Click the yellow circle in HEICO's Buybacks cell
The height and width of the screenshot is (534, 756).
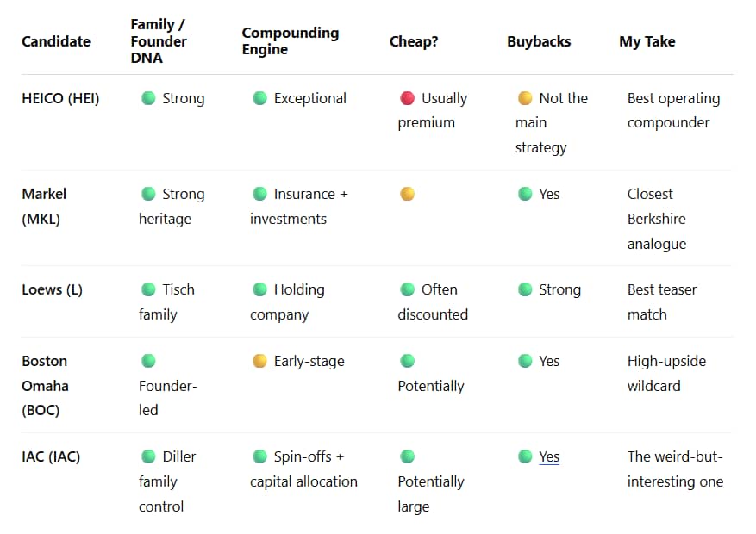coord(525,99)
